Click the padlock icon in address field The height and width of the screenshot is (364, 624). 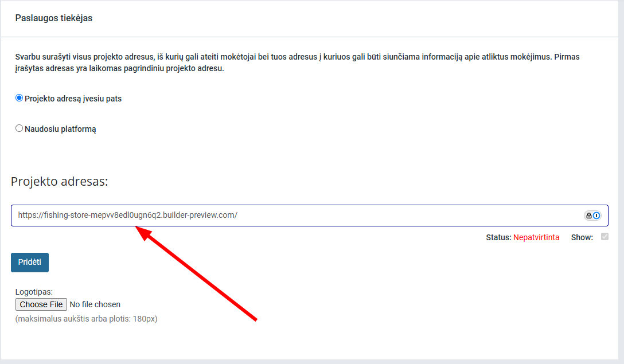click(x=588, y=216)
